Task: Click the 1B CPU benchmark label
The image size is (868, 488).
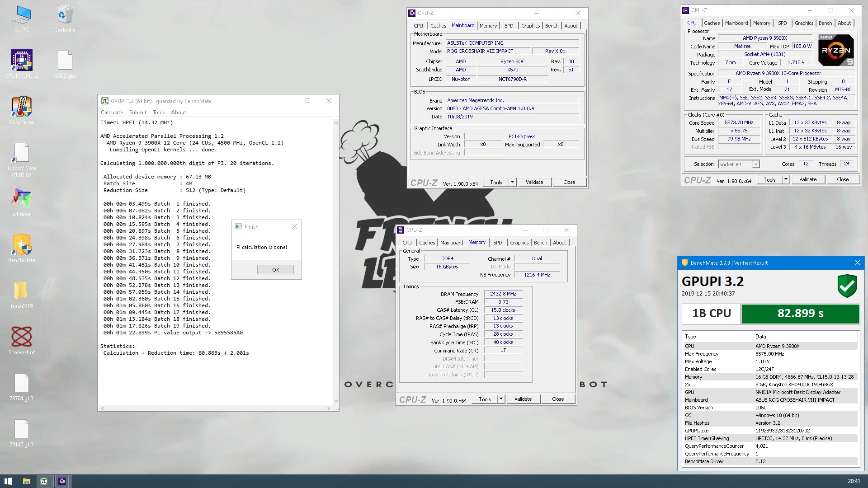Action: tap(712, 314)
